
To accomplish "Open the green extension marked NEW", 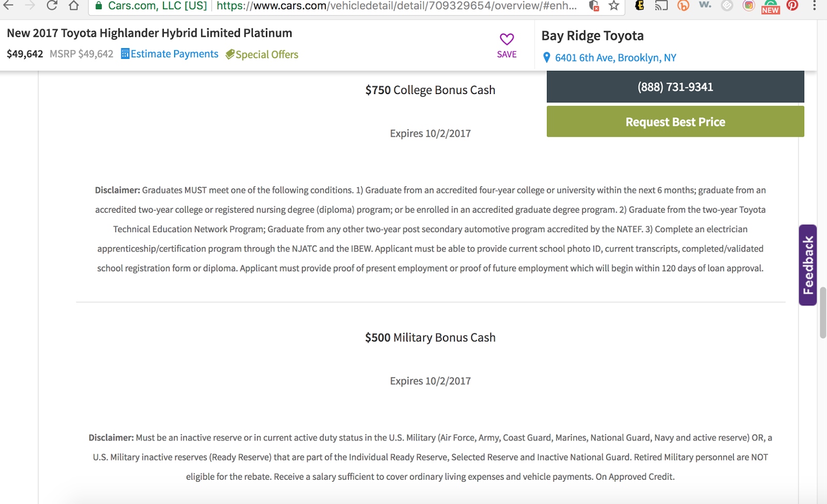I will 770,7.
